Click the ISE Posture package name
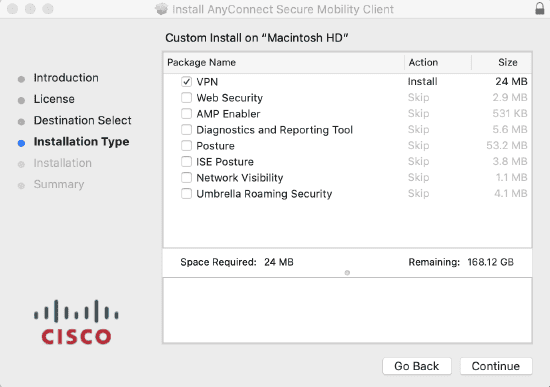 [225, 162]
